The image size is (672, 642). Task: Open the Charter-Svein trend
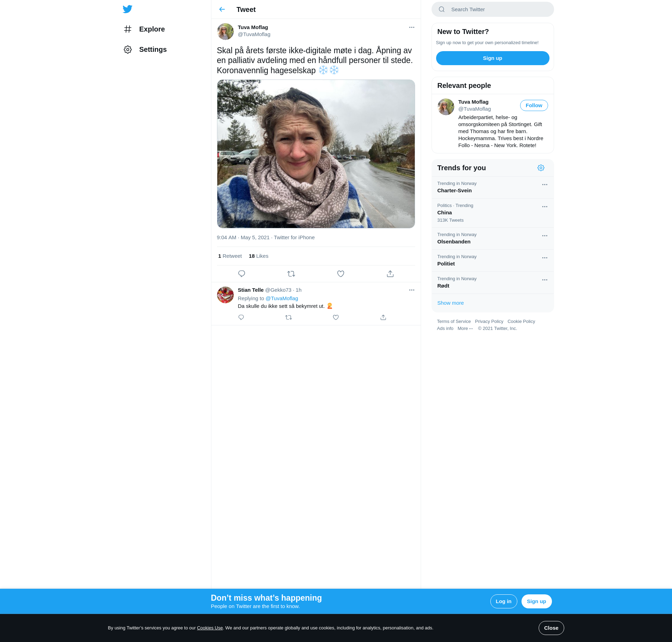pyautogui.click(x=492, y=187)
